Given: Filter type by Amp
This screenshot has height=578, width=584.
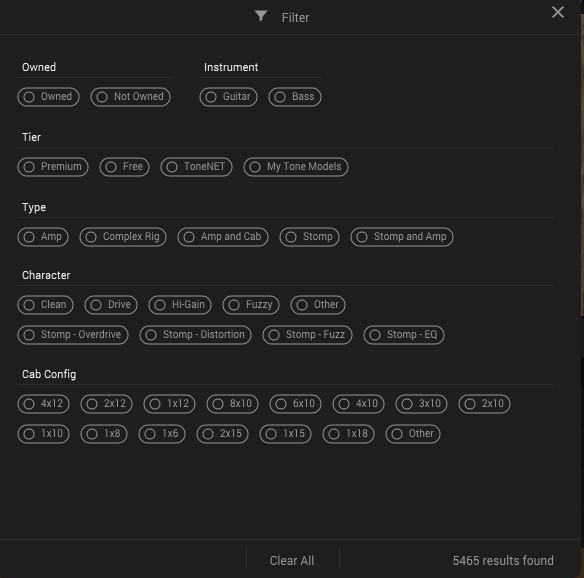Looking at the screenshot, I should point(43,237).
